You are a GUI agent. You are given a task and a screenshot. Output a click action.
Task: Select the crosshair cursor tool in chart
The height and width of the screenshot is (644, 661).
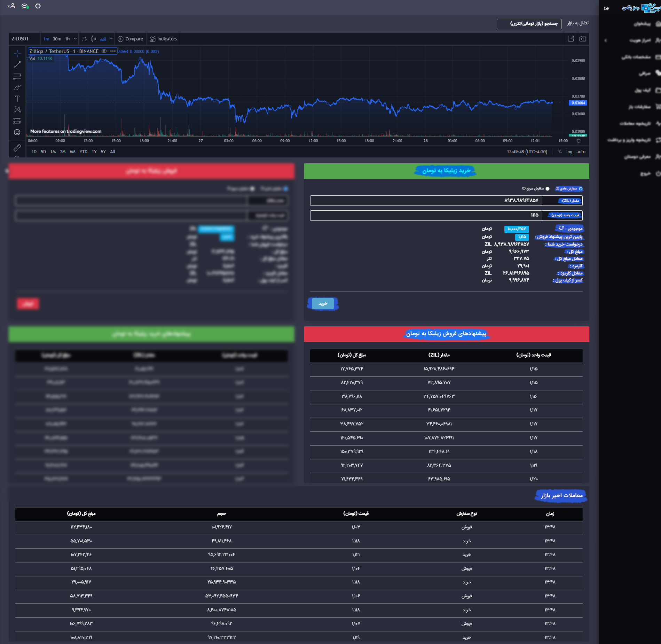click(x=17, y=54)
